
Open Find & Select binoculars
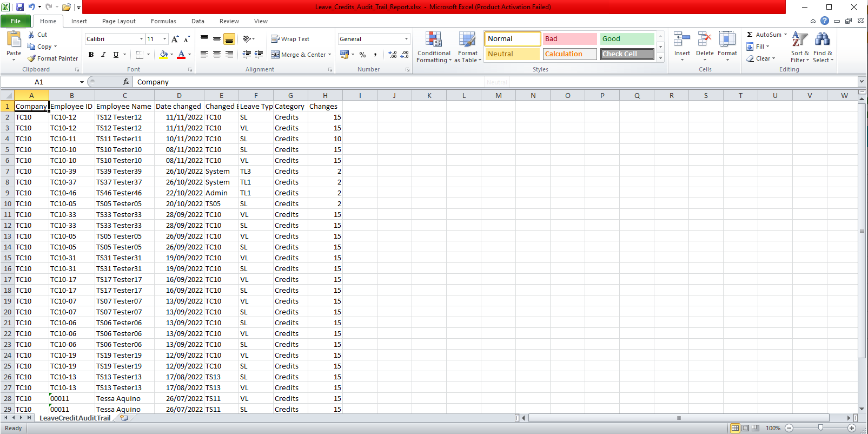click(x=823, y=47)
